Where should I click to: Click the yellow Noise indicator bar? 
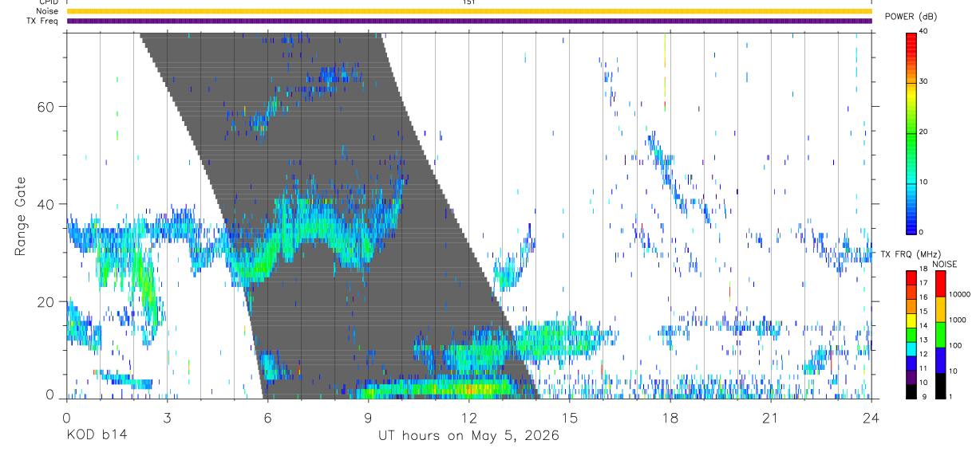[x=469, y=11]
